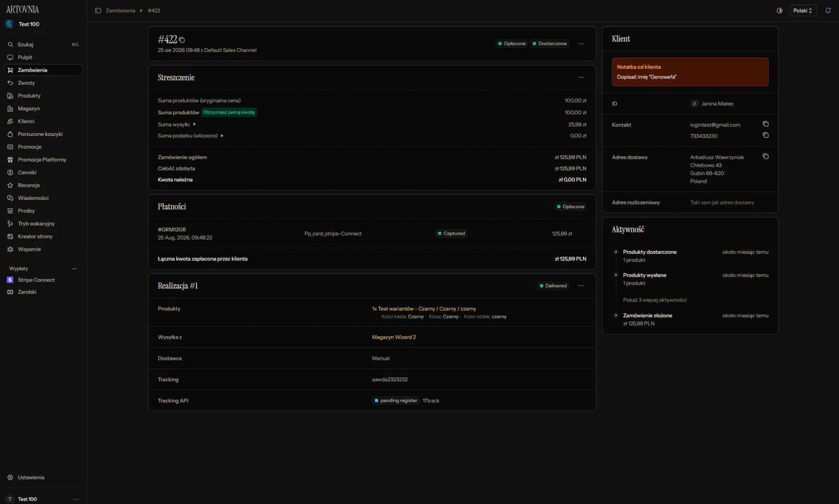Open notifications bell icon

(x=828, y=10)
